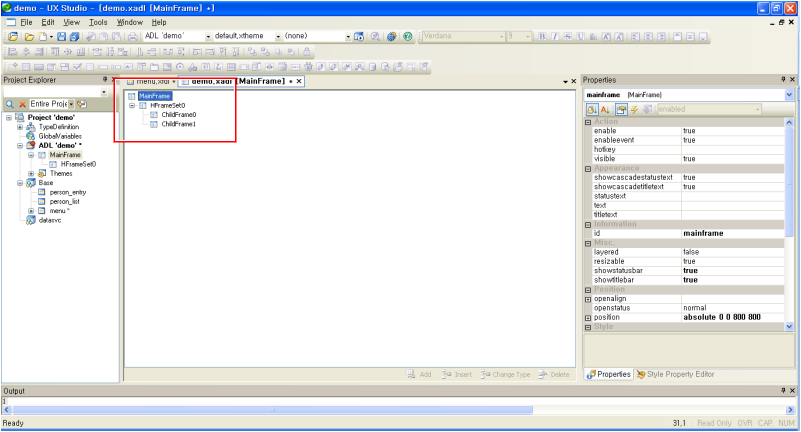801x432 pixels.
Task: Select person_entry in the Project Explorer
Action: click(x=67, y=191)
